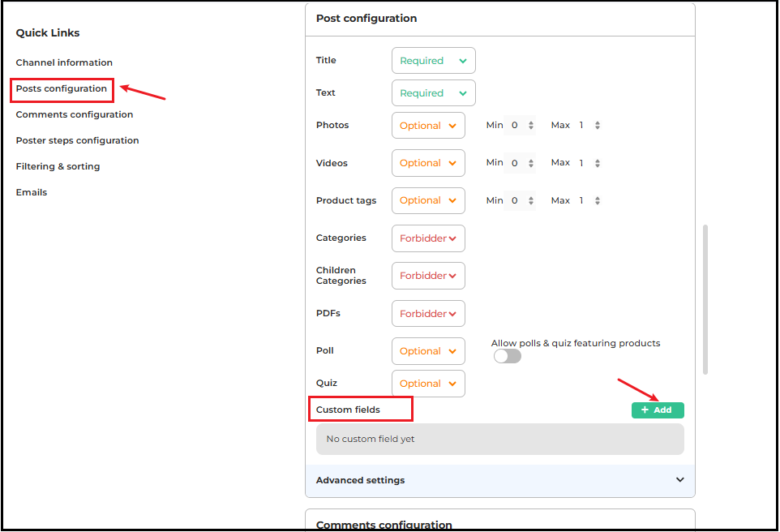Open the Poll Optional dropdown

click(x=428, y=351)
